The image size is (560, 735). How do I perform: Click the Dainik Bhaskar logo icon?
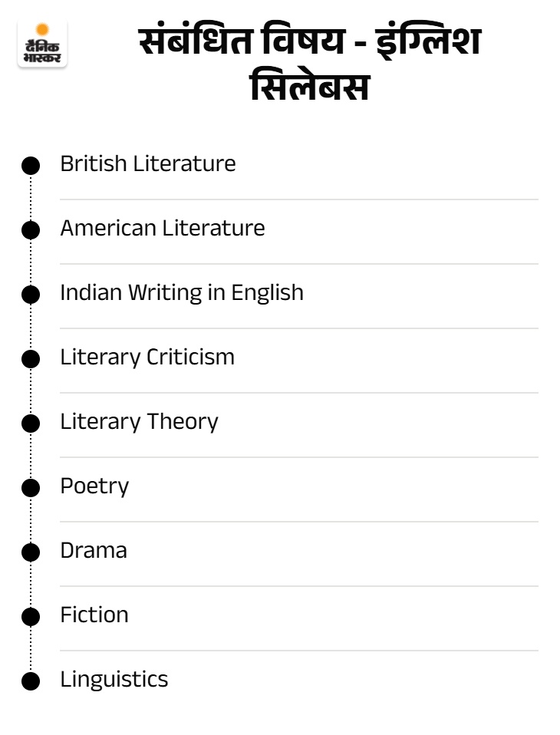(42, 44)
